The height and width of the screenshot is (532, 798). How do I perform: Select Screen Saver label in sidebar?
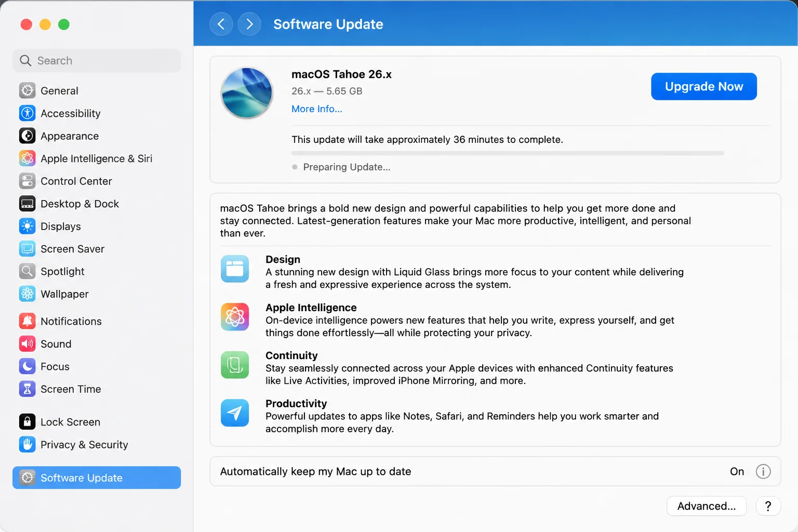[73, 249]
